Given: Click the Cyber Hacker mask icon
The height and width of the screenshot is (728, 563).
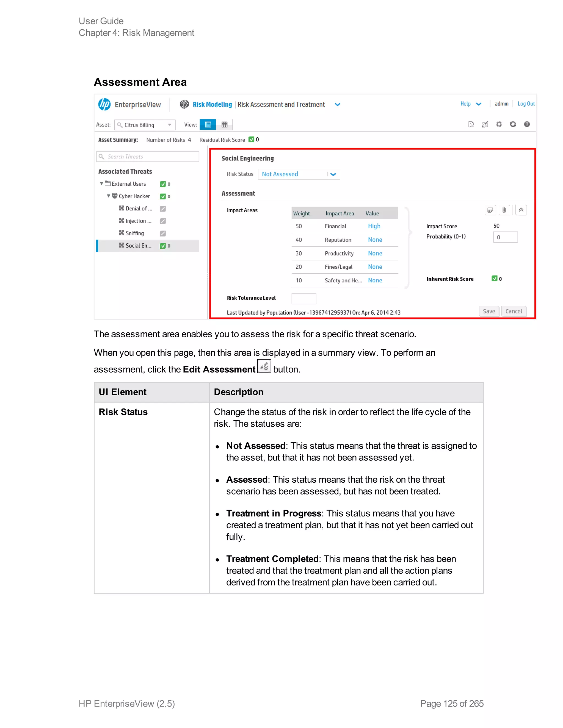Looking at the screenshot, I should pyautogui.click(x=115, y=196).
